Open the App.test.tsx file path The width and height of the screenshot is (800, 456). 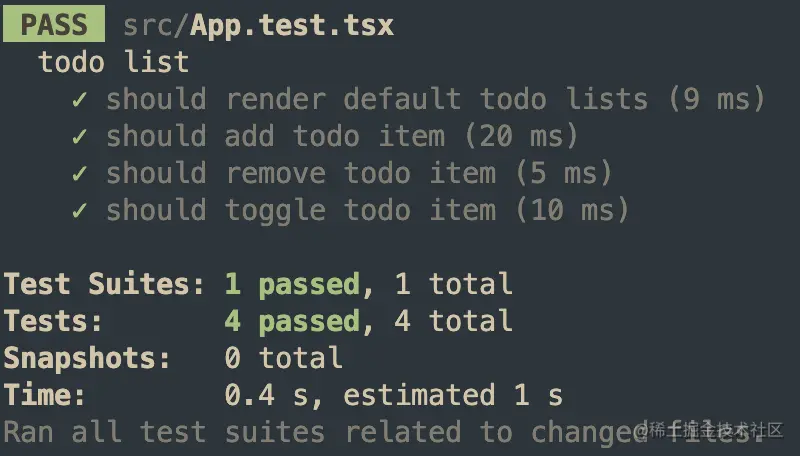coord(259,25)
